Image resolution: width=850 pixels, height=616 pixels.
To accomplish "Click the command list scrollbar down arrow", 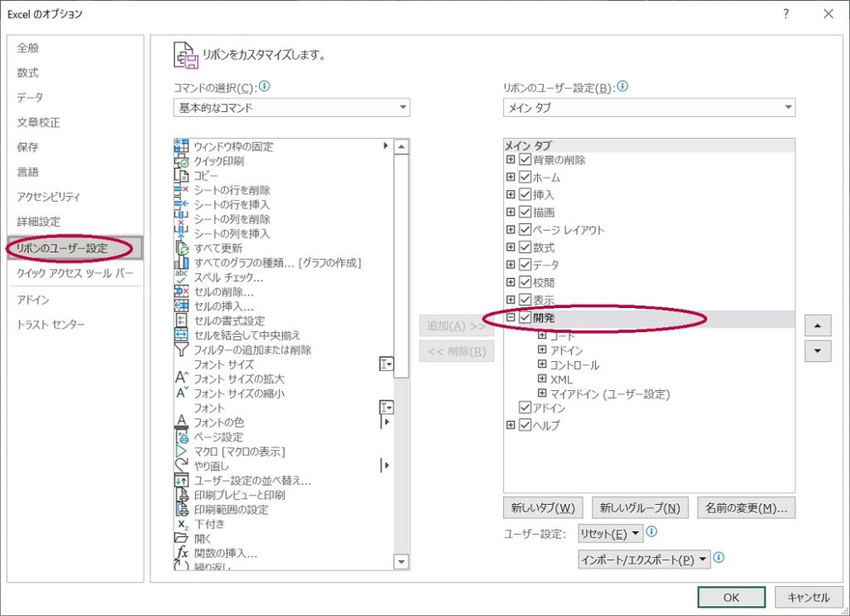I will [402, 562].
